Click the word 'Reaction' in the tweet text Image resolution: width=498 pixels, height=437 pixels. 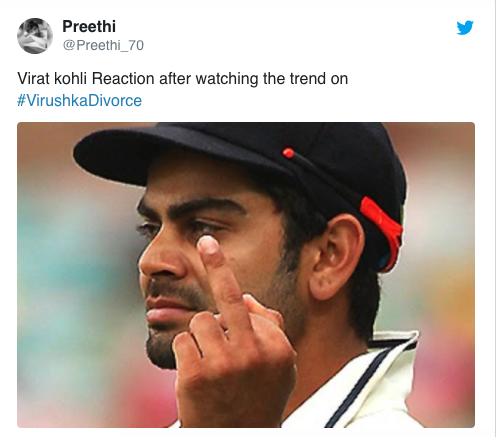click(x=123, y=79)
